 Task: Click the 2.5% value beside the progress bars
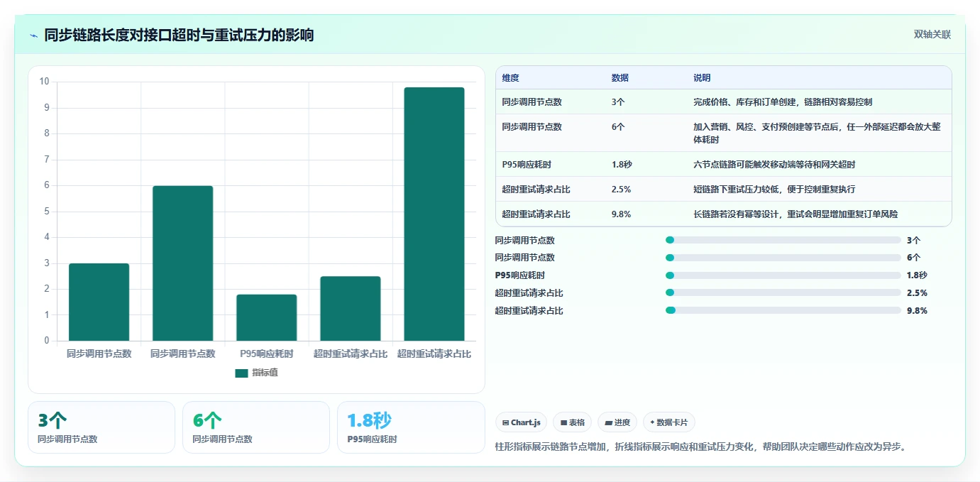tap(917, 292)
